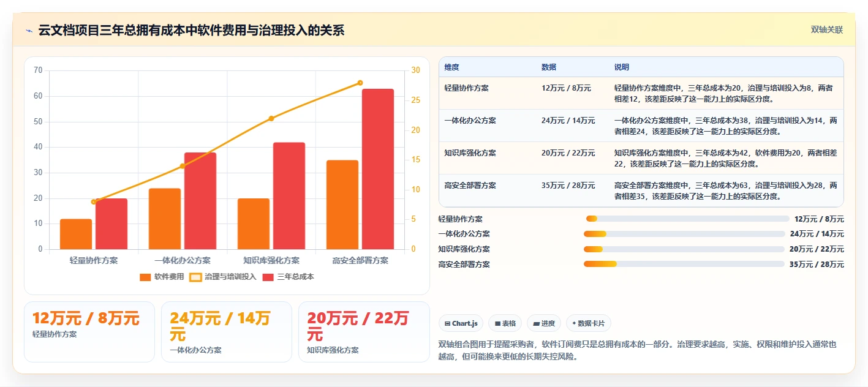Click the 说明 column header
This screenshot has height=387, width=868.
coord(622,67)
